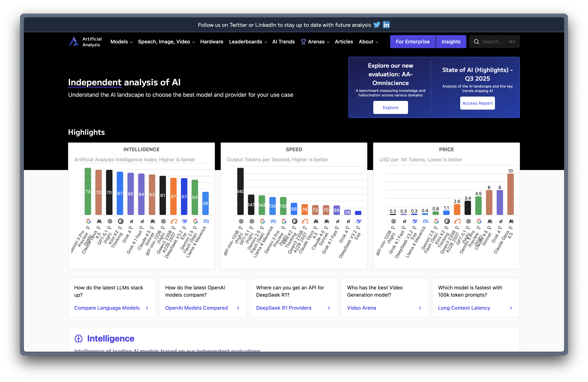The image size is (588, 382).
Task: Open the LinkedIn icon link
Action: 386,25
